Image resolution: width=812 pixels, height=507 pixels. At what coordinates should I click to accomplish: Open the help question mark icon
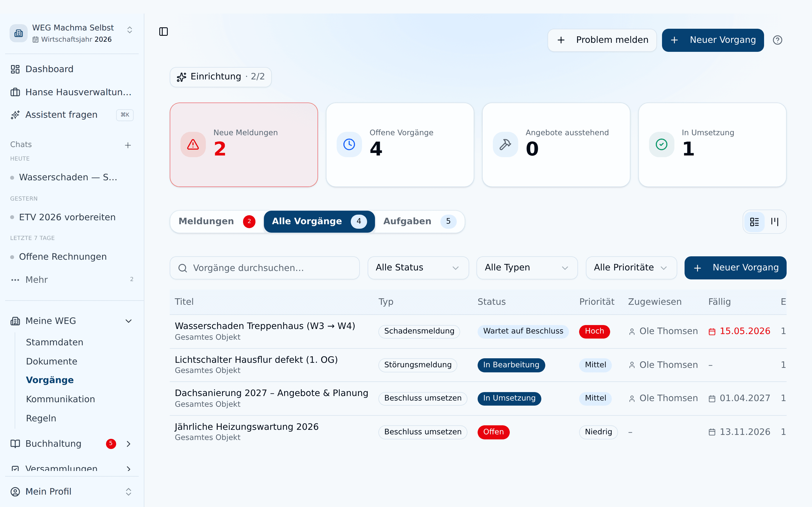[x=777, y=40]
